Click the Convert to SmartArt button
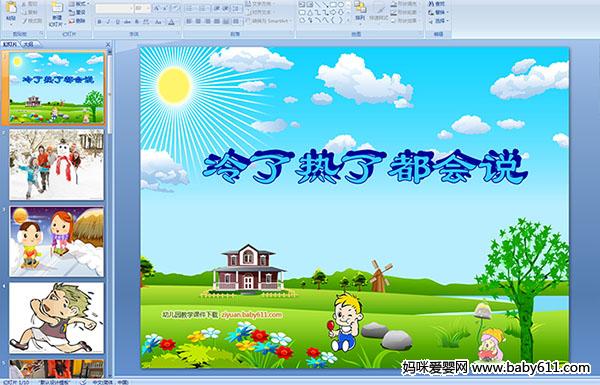 coord(269,21)
